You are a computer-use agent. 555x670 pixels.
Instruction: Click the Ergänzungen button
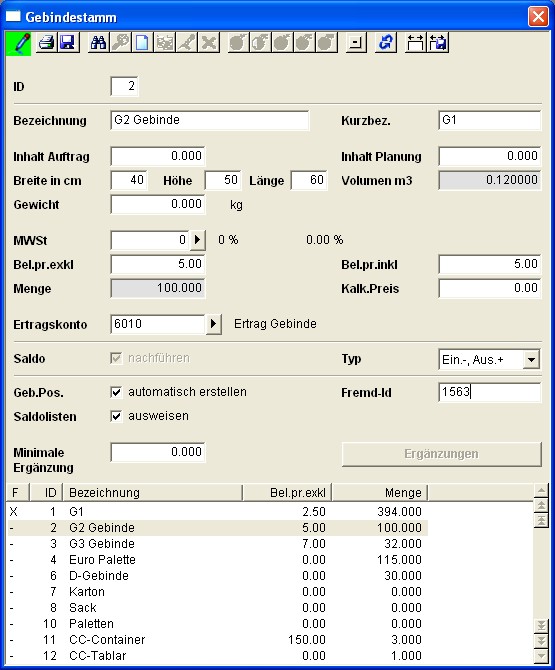441,454
